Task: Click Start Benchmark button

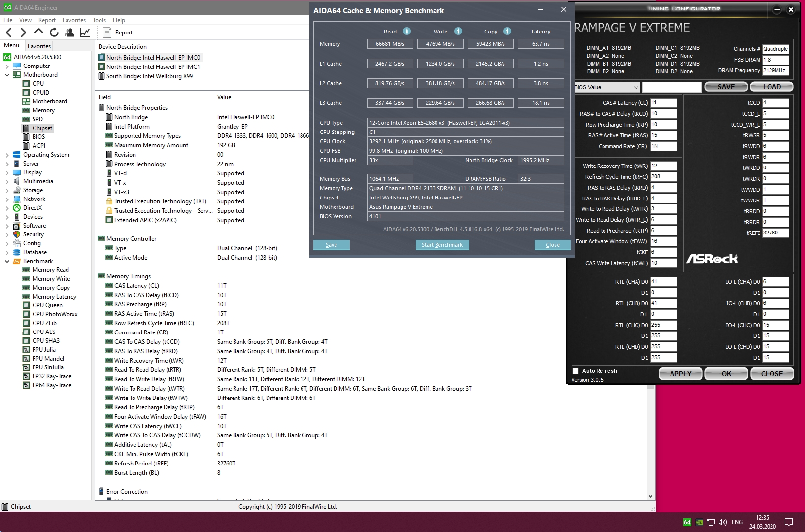Action: click(442, 245)
